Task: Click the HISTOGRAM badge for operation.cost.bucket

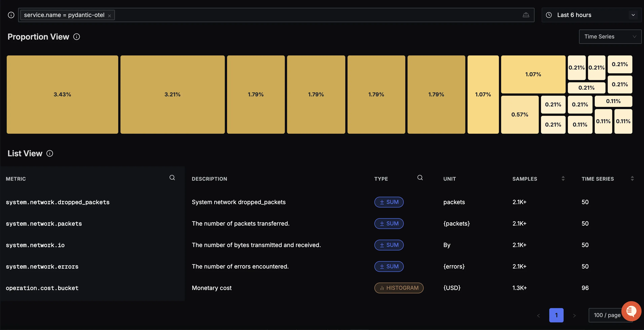Action: click(x=399, y=288)
